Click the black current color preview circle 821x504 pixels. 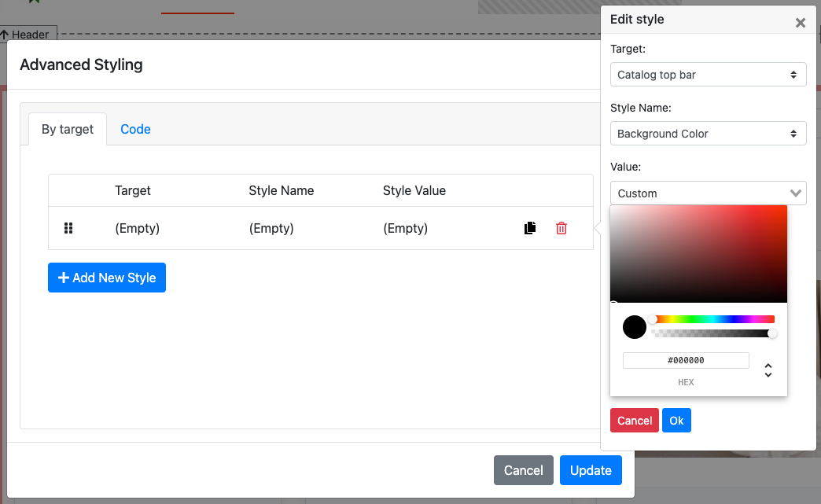634,327
